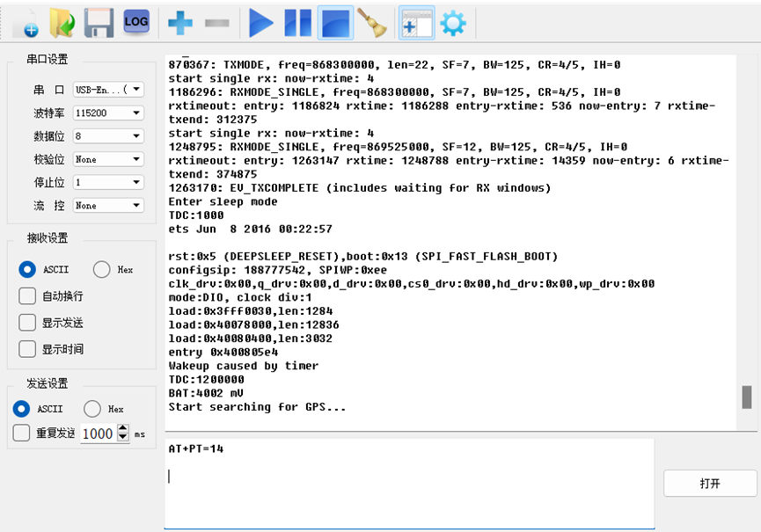761x532 pixels.
Task: Click the EV_TXCOMPLETE log line
Action: [x=359, y=187]
